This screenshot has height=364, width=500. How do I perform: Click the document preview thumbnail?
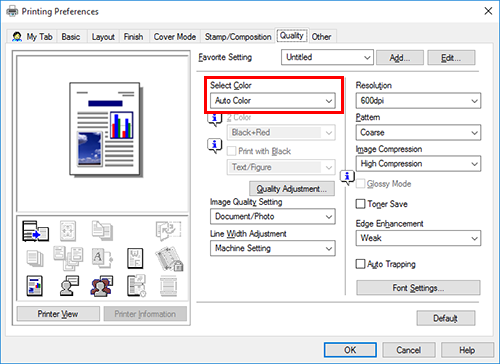(x=106, y=129)
